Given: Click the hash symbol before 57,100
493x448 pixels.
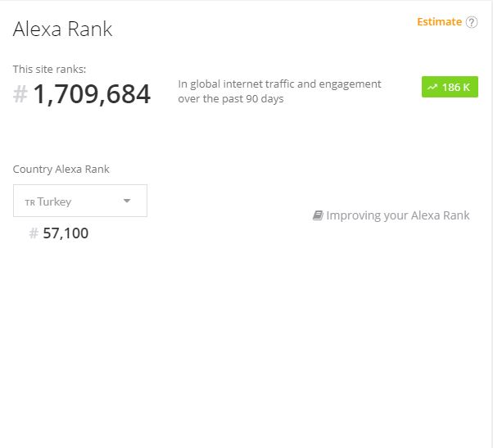Looking at the screenshot, I should [34, 233].
